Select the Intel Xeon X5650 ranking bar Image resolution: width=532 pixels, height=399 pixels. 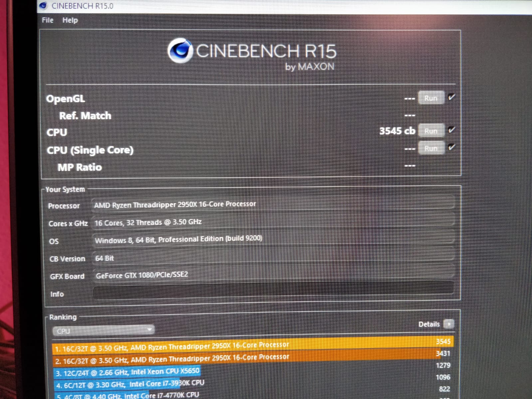click(x=127, y=372)
